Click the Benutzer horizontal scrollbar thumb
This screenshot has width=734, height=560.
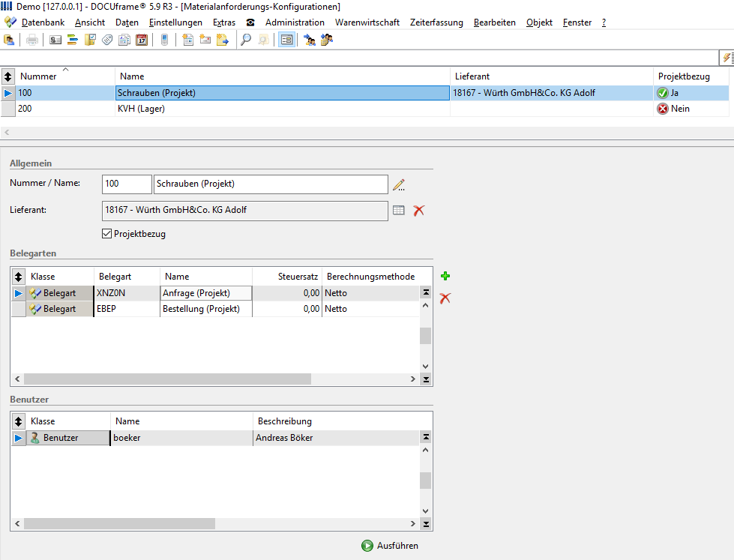point(119,523)
